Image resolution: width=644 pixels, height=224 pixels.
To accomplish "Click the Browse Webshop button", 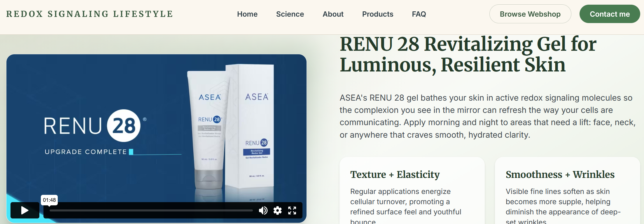I will coord(530,14).
